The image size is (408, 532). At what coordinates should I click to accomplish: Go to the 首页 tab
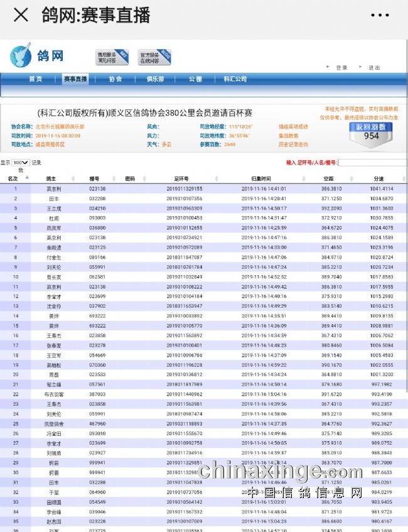36,79
